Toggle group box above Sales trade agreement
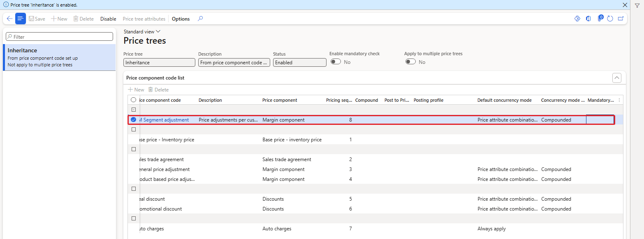This screenshot has width=644, height=239. [x=133, y=149]
